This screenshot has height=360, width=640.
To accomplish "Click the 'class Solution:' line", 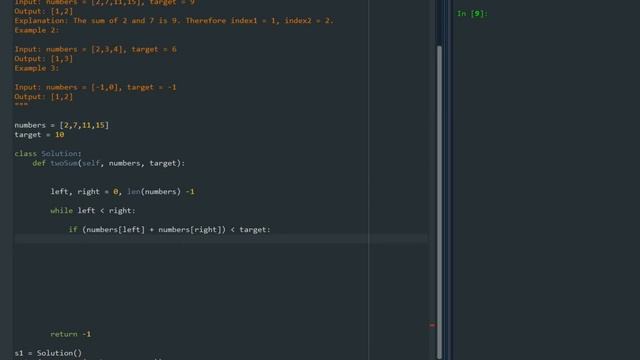I will [x=48, y=153].
